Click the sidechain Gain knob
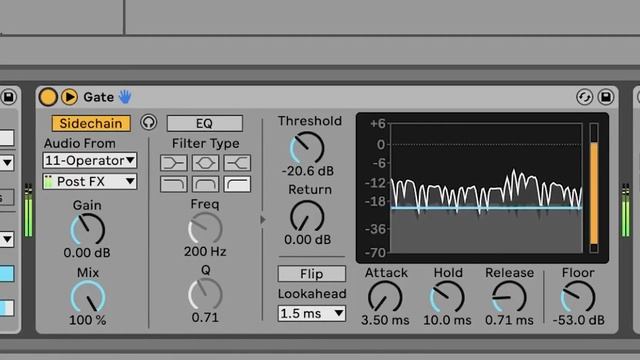 [87, 230]
